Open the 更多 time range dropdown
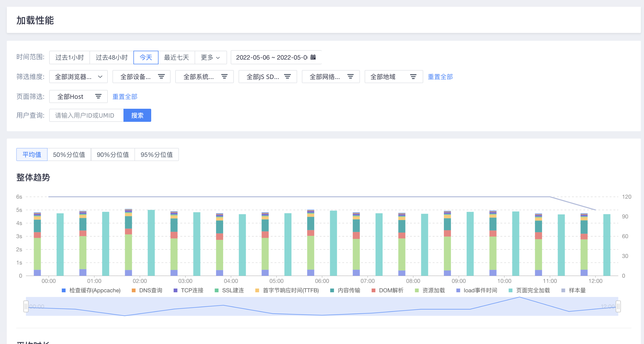This screenshot has width=644, height=344. [211, 58]
